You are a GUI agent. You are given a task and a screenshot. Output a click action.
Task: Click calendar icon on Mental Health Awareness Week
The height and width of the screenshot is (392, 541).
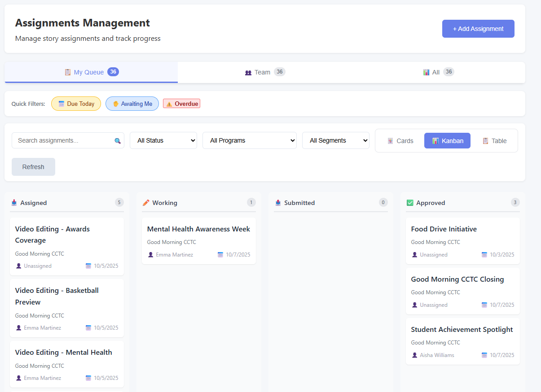(x=220, y=255)
